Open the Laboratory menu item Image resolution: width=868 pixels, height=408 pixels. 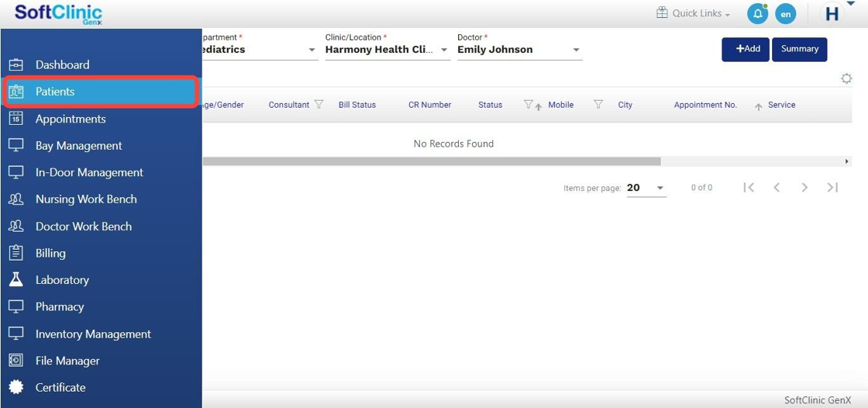click(x=62, y=280)
